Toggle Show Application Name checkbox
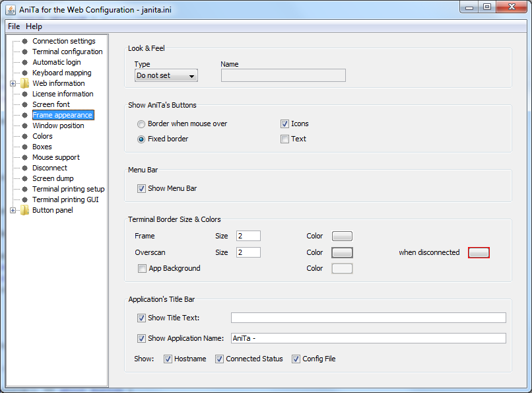Image resolution: width=532 pixels, height=393 pixels. pyautogui.click(x=141, y=338)
